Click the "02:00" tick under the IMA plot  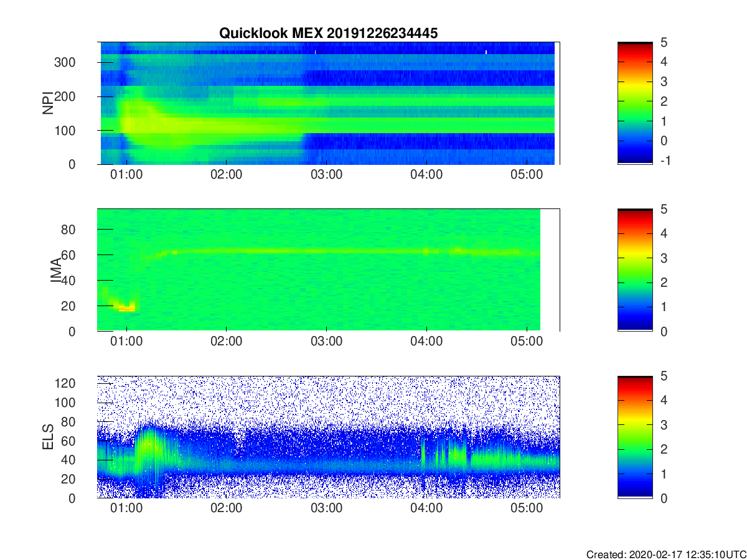227,341
